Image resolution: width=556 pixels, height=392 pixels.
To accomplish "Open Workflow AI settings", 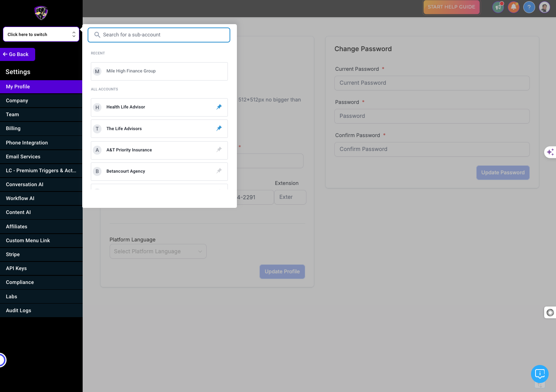I will 41,198.
